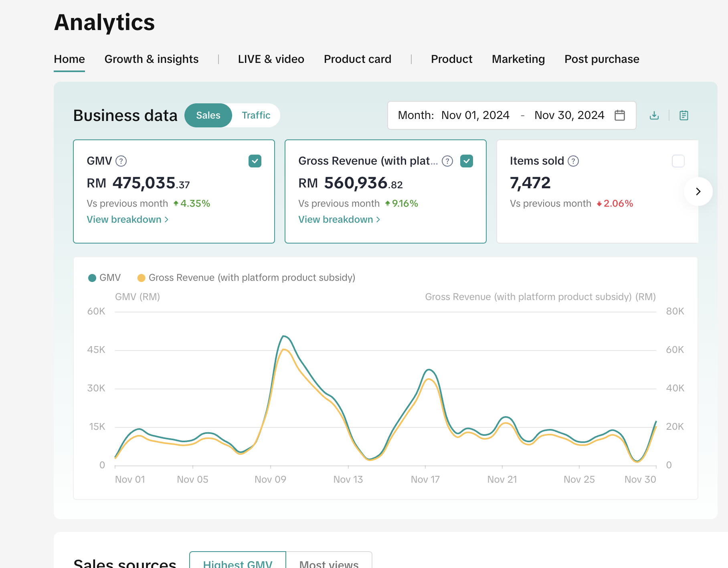Image resolution: width=728 pixels, height=568 pixels.
Task: Click the download data icon
Action: tap(654, 115)
